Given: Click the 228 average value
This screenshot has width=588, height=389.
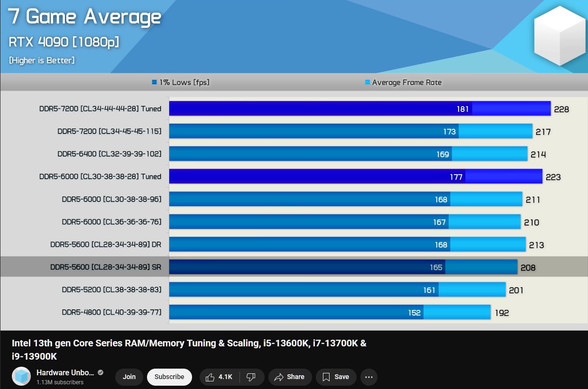Looking at the screenshot, I should point(561,109).
